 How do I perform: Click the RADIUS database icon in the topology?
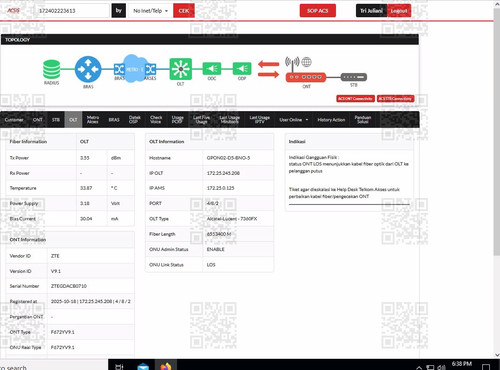point(51,69)
